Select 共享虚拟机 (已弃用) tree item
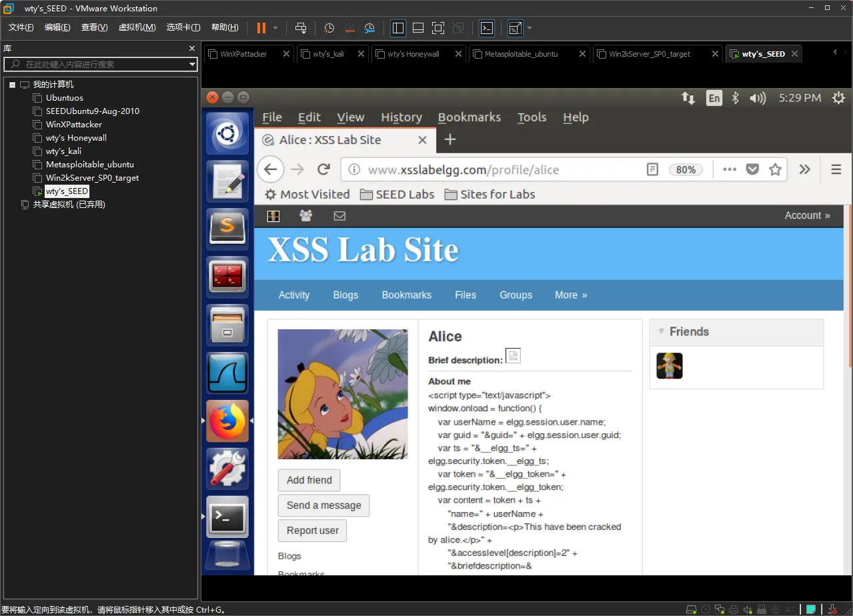The height and width of the screenshot is (616, 853). (69, 205)
